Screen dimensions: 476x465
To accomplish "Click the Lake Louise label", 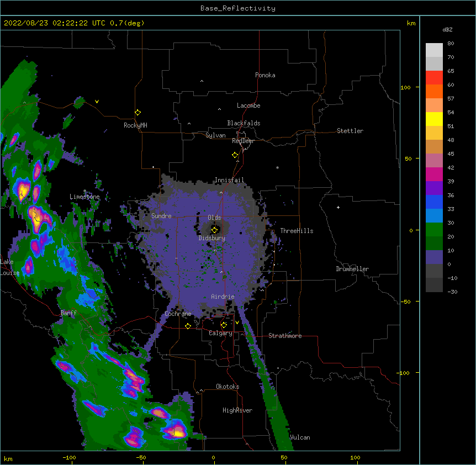I will 9,267.
